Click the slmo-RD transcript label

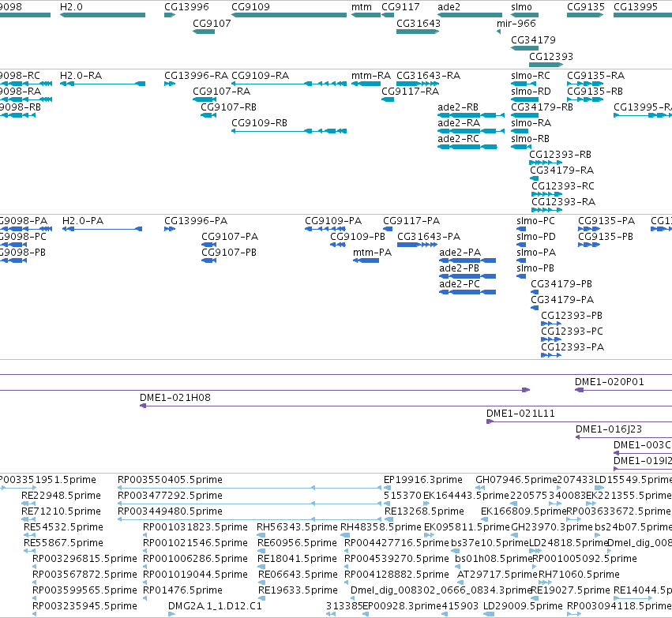point(531,92)
